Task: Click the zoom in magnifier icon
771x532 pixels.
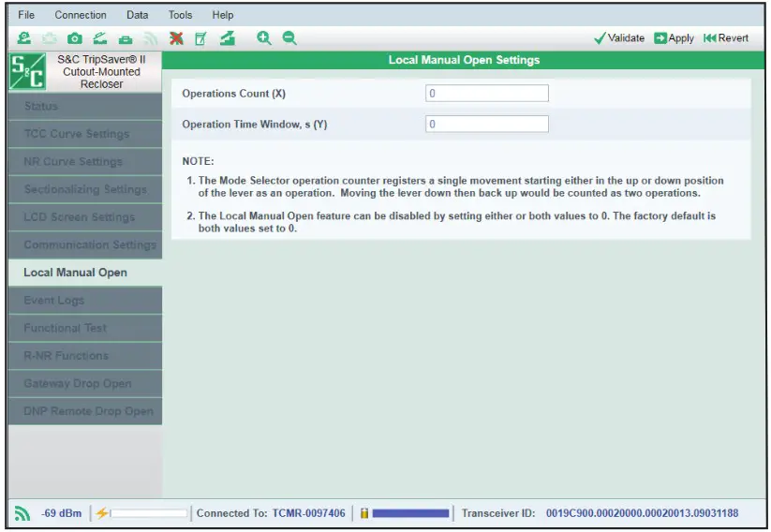Action: click(264, 37)
